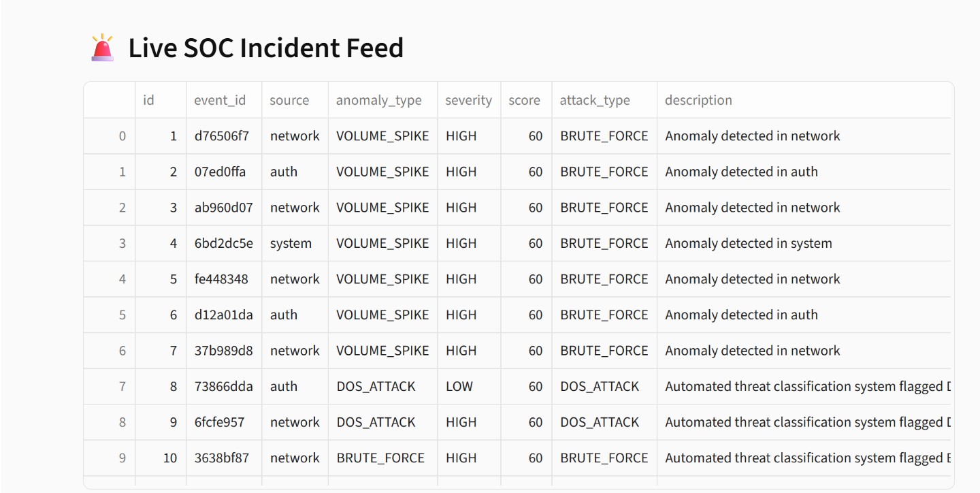Sort by severity column header

[x=469, y=100]
